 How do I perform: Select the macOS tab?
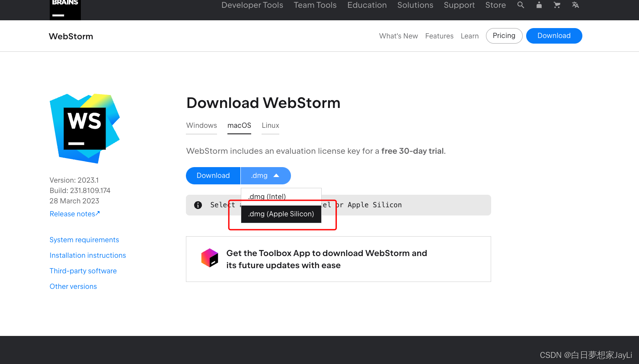click(239, 126)
